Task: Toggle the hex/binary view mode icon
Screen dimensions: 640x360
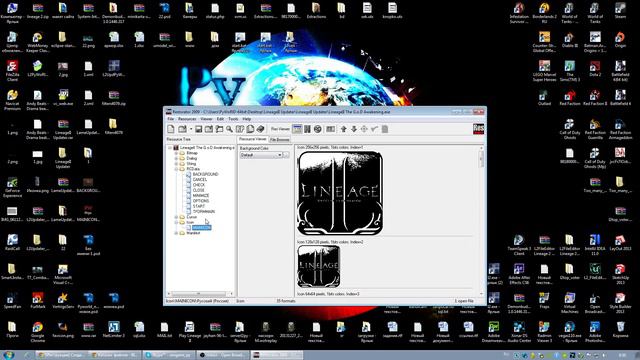Action: click(307, 129)
